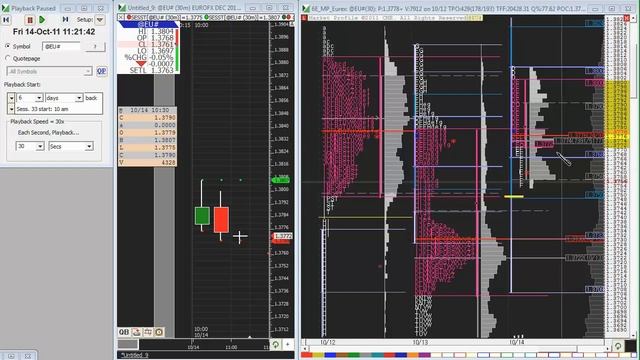This screenshot has width=640, height=360.
Task: Click the royal blue color swatch in palette
Action: click(x=330, y=355)
